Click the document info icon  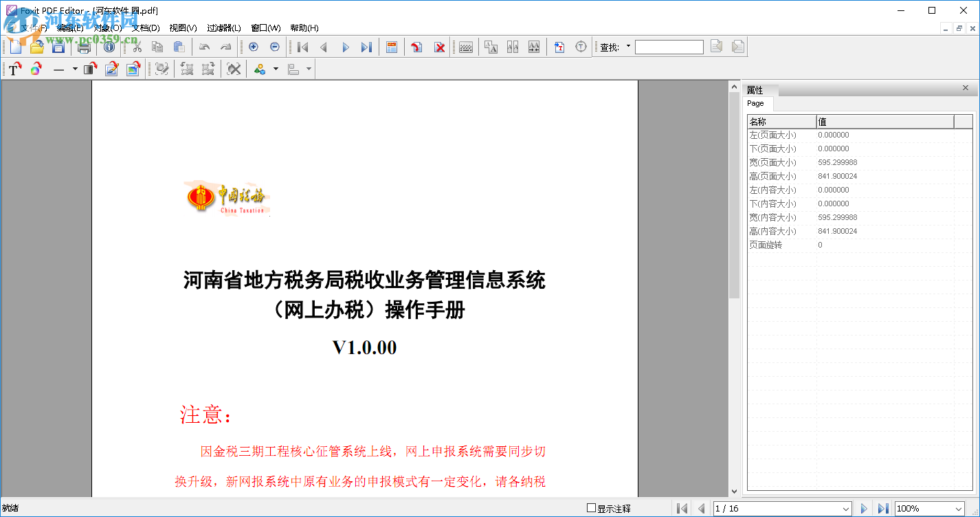coord(109,47)
